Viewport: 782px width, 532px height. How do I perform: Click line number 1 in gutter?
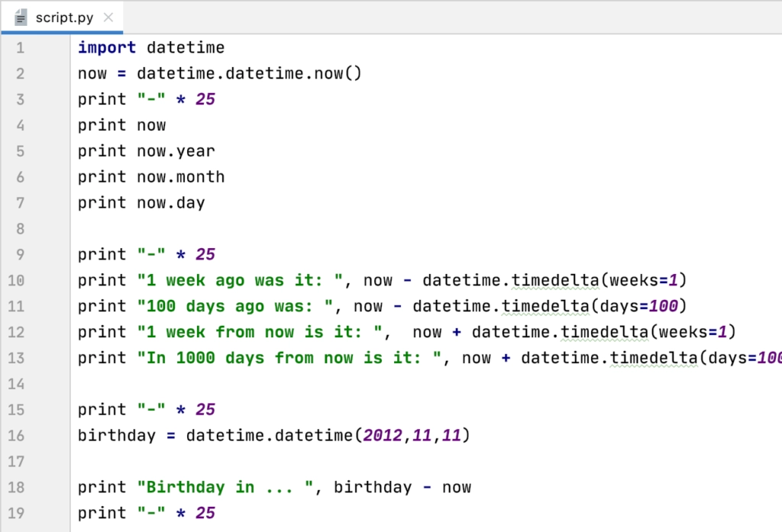click(x=20, y=48)
